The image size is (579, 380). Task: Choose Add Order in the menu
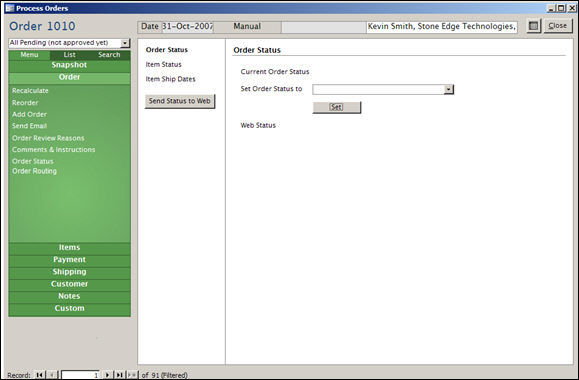[29, 114]
